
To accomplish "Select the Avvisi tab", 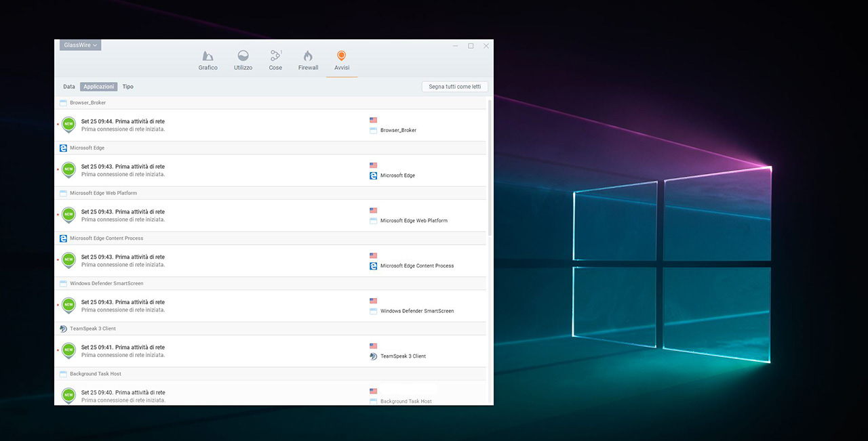I will pos(342,60).
